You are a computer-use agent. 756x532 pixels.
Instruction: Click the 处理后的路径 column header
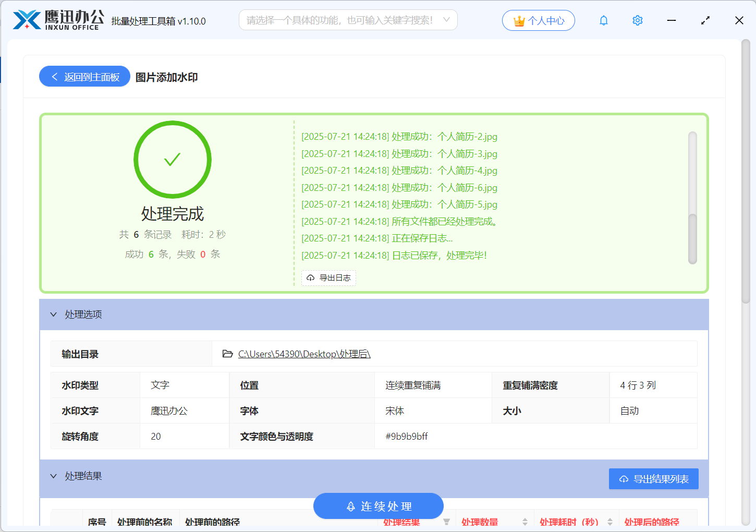652,522
